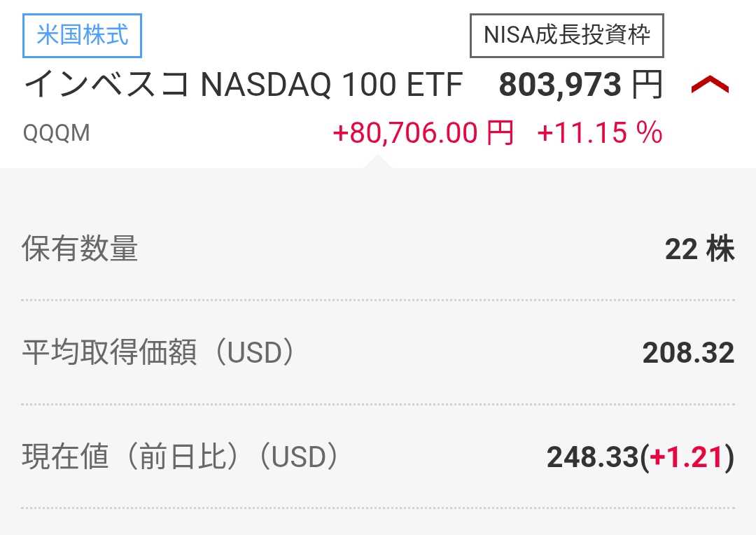Image resolution: width=756 pixels, height=535 pixels.
Task: Collapse the QQQM details with red chevron
Action: tap(710, 85)
